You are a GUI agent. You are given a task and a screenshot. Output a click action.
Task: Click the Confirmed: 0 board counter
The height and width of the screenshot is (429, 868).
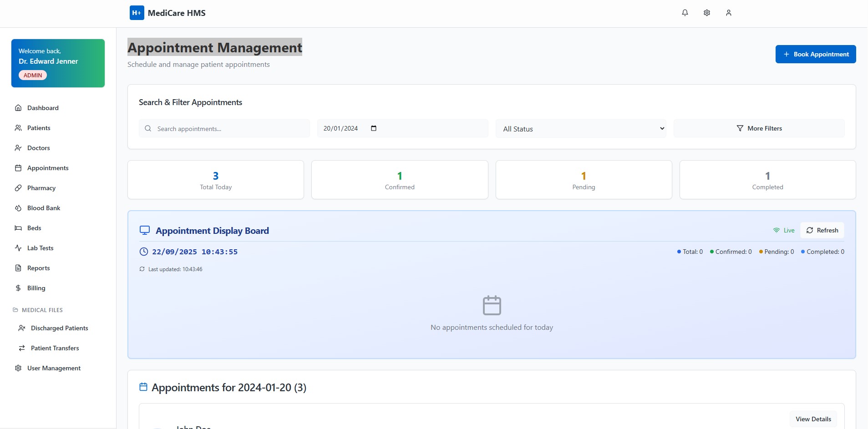point(731,252)
